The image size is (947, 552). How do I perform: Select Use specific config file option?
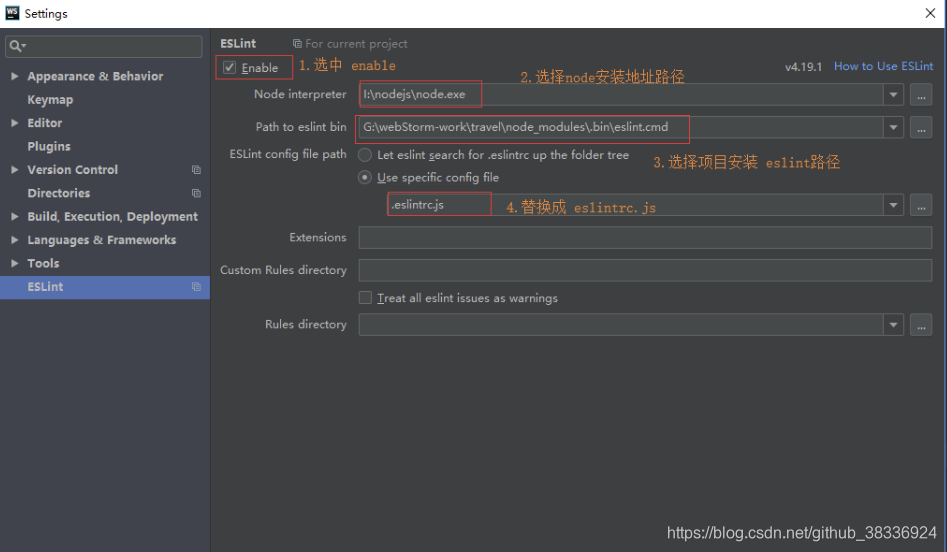pyautogui.click(x=365, y=178)
